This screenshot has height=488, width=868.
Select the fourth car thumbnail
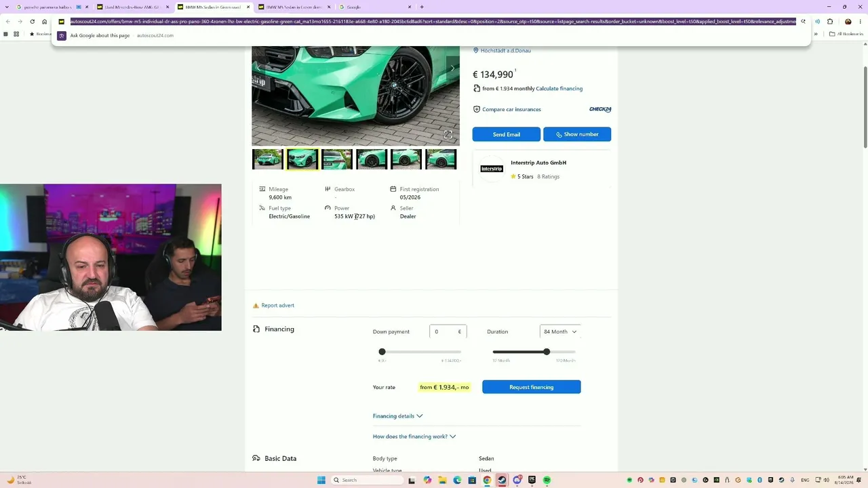(372, 159)
